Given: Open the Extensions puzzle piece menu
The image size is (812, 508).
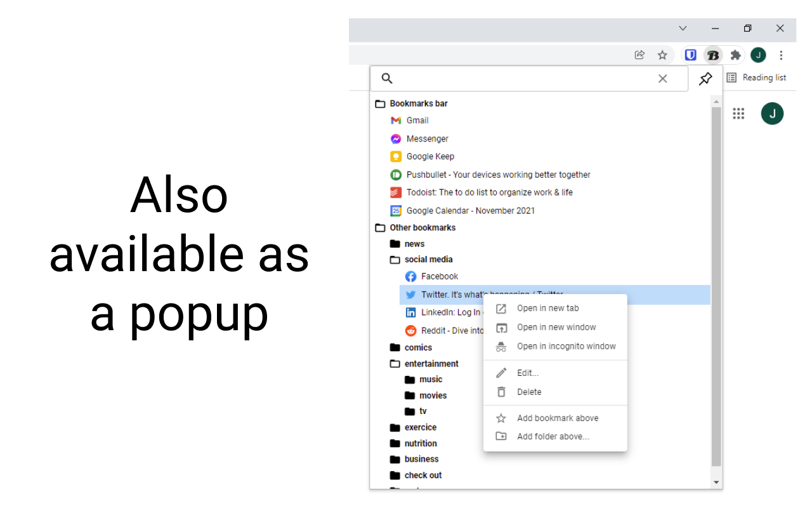Looking at the screenshot, I should [735, 55].
